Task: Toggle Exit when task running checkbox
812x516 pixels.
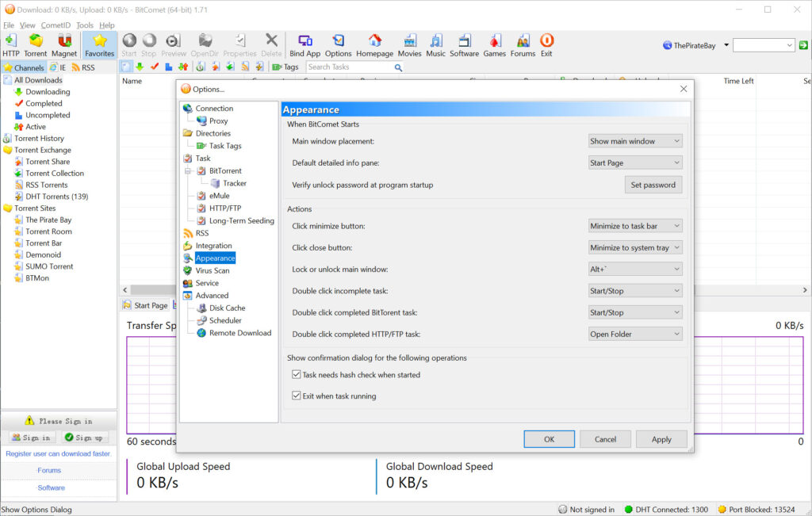Action: 297,396
